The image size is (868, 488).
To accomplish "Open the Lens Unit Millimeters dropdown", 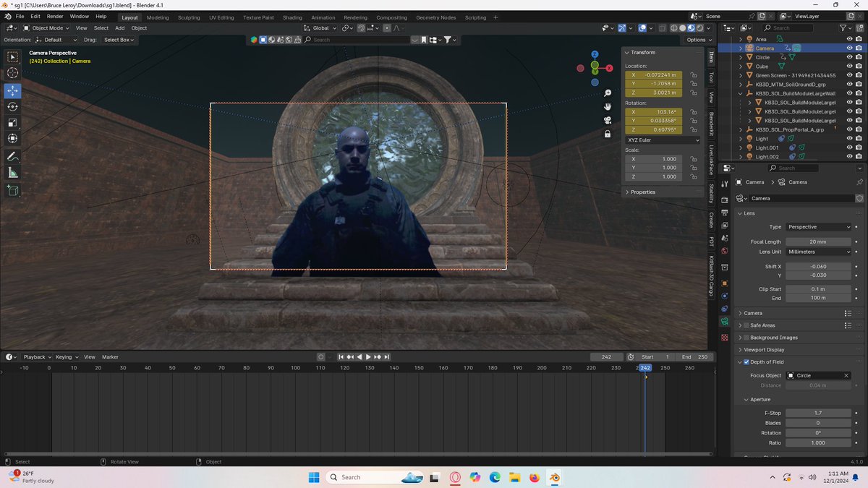I will point(819,252).
